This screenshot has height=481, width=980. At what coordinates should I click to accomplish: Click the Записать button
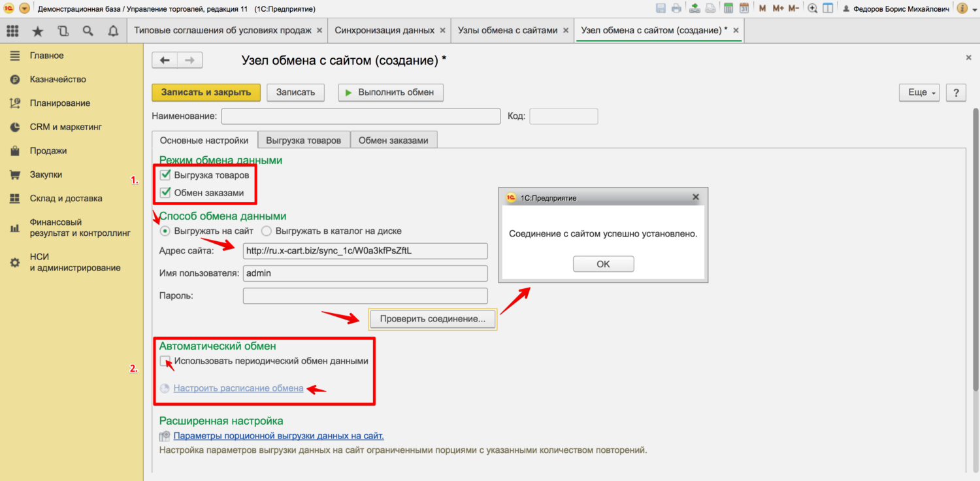tap(295, 92)
